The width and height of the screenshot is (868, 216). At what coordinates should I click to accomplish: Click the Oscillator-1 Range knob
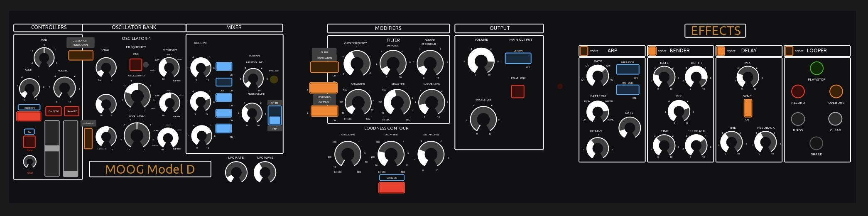(x=106, y=67)
